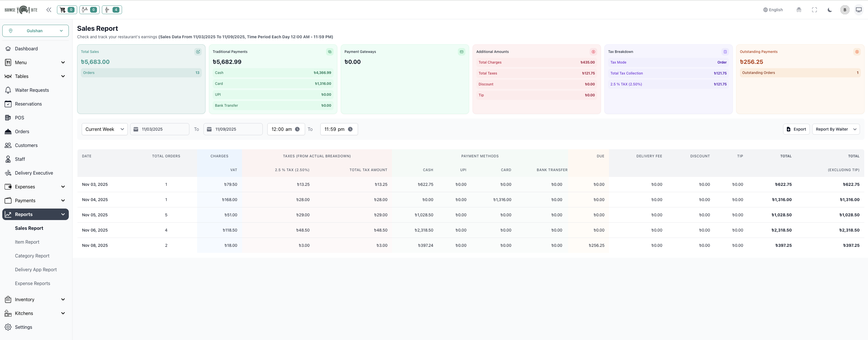Viewport: 868px width, 340px height.
Task: Toggle dark mode with the moon icon
Action: coord(829,10)
